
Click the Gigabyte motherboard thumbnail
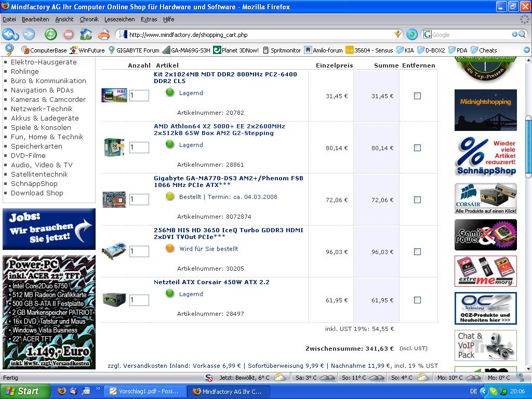pyautogui.click(x=114, y=199)
